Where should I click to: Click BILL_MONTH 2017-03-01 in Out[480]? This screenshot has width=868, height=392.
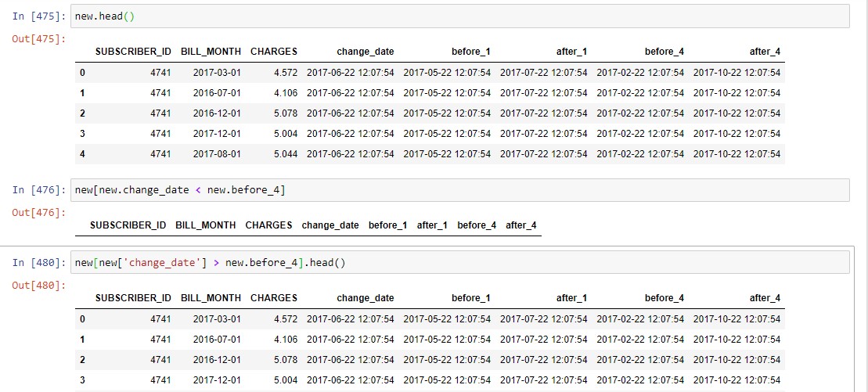point(217,319)
